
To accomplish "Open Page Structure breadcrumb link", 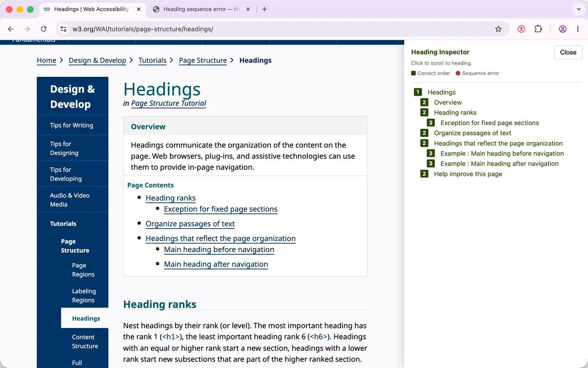I will pyautogui.click(x=203, y=60).
